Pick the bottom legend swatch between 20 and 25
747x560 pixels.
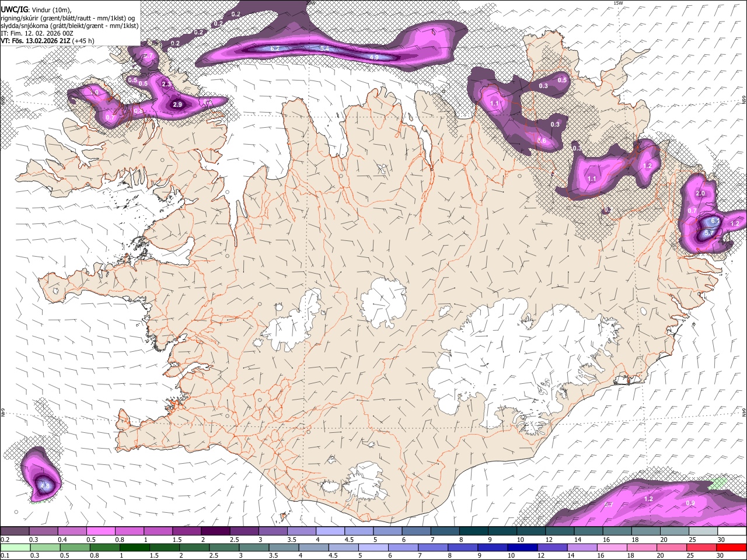click(x=672, y=547)
